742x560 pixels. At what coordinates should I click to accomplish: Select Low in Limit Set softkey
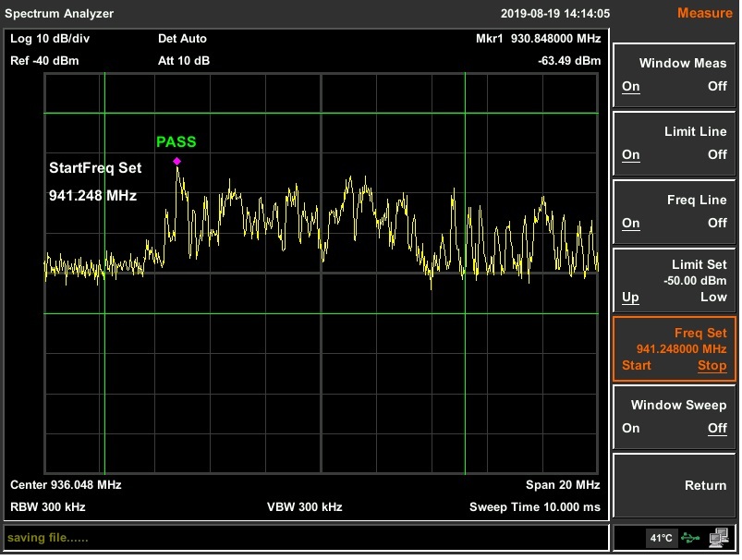[713, 298]
